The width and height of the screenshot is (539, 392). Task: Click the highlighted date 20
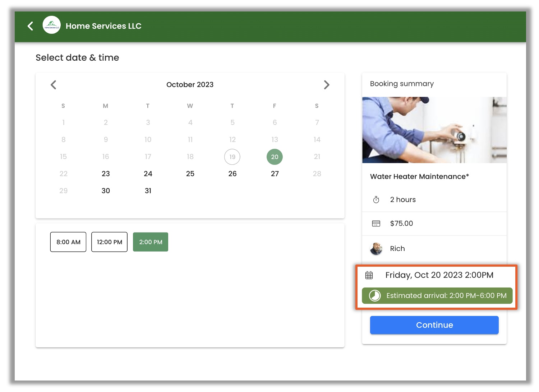pyautogui.click(x=275, y=157)
